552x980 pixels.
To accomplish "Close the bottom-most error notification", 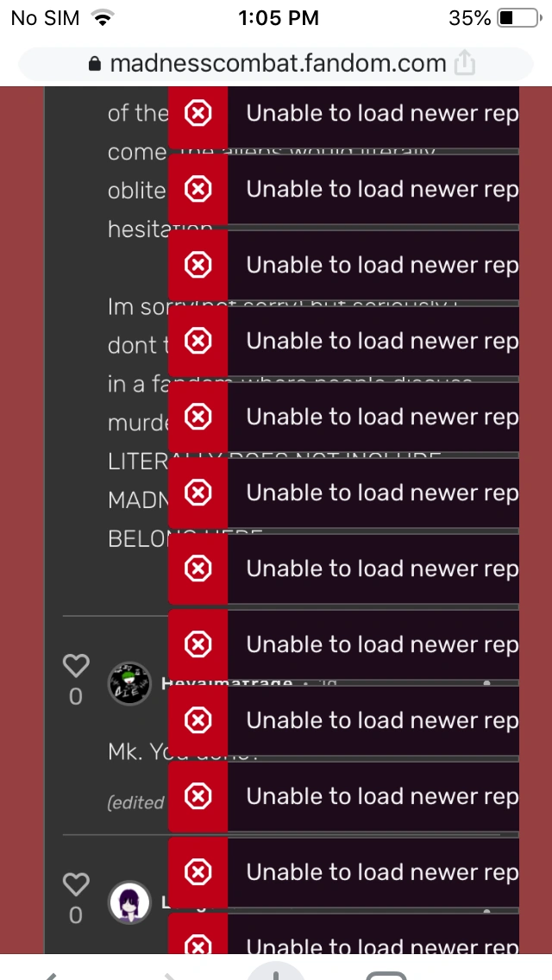I will (x=198, y=946).
